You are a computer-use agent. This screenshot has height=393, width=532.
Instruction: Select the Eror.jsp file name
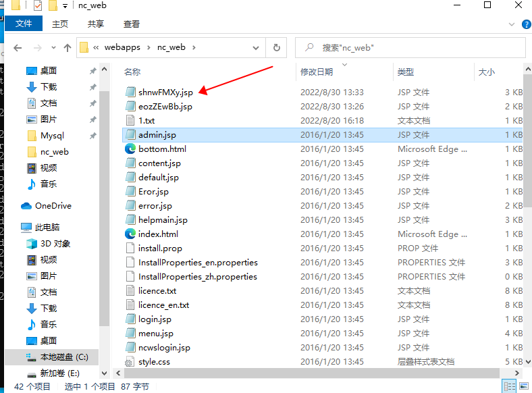click(153, 192)
